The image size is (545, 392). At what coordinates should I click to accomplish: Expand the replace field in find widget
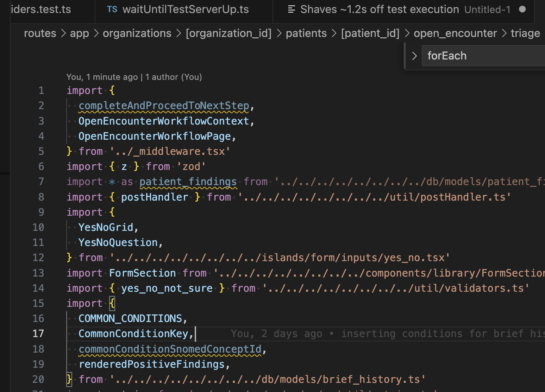414,56
